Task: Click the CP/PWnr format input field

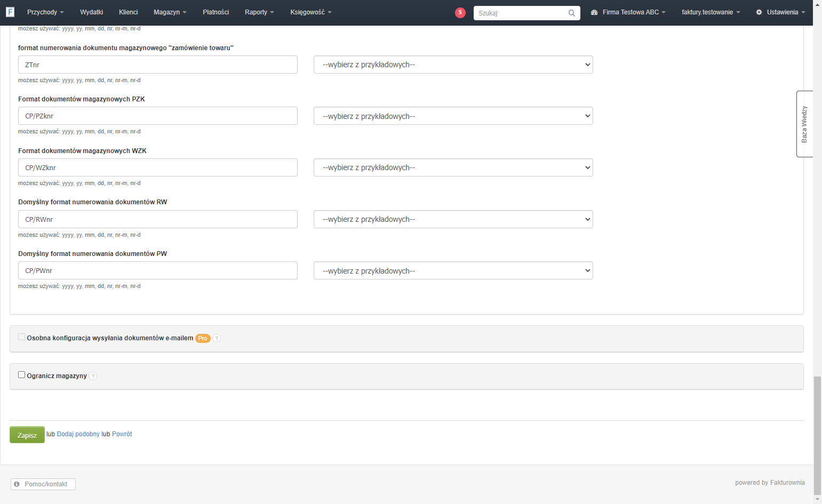Action: pyautogui.click(x=158, y=270)
